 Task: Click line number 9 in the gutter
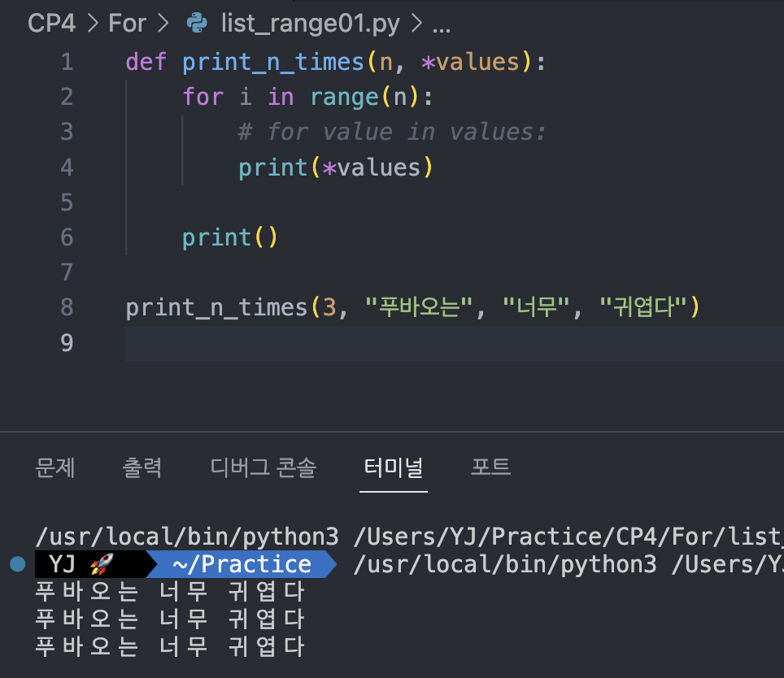[x=67, y=343]
